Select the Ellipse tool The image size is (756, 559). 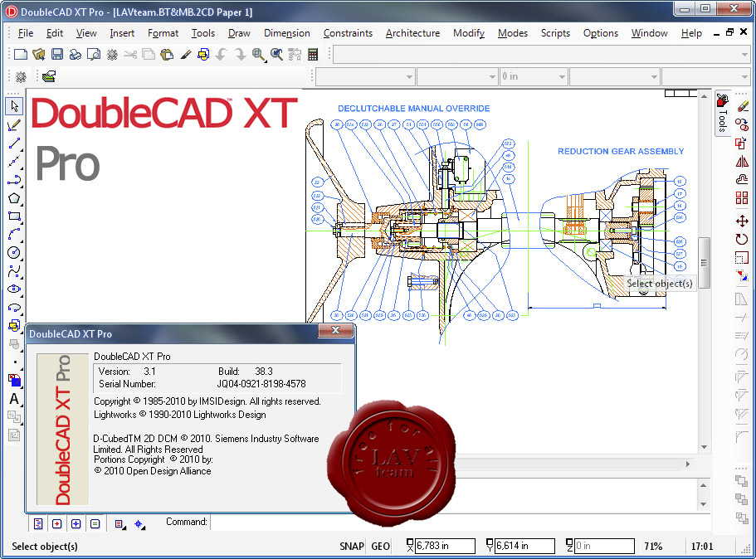point(14,289)
